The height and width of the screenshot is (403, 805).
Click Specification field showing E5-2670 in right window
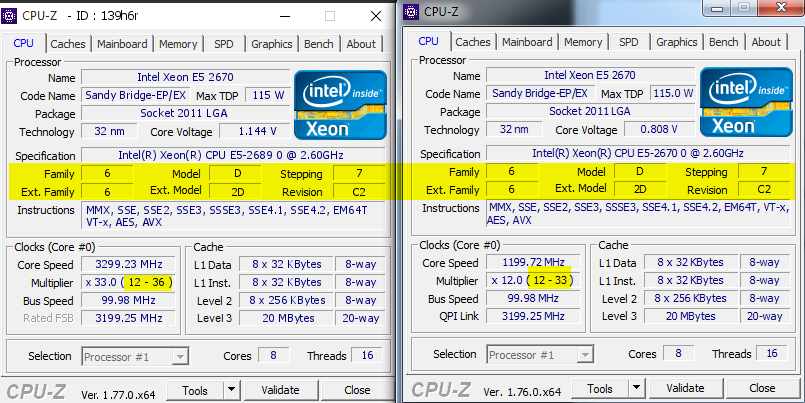pyautogui.click(x=638, y=153)
